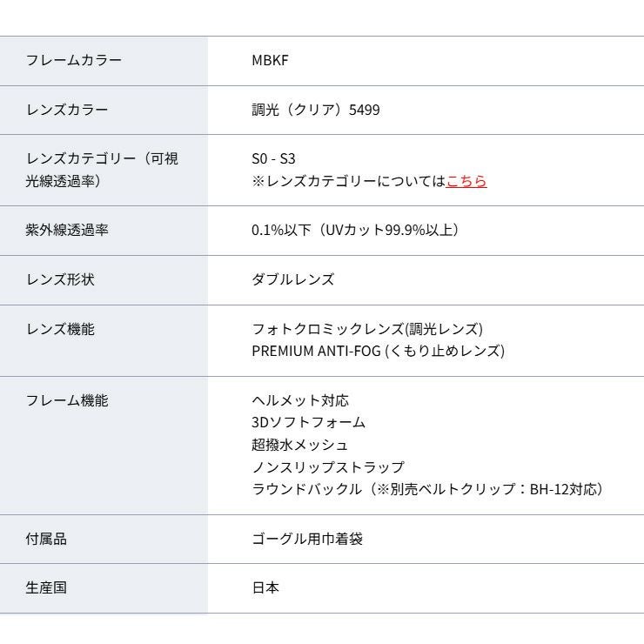Screen dimensions: 644x644
Task: Click the S0 - S3 category value
Action: 273,159
